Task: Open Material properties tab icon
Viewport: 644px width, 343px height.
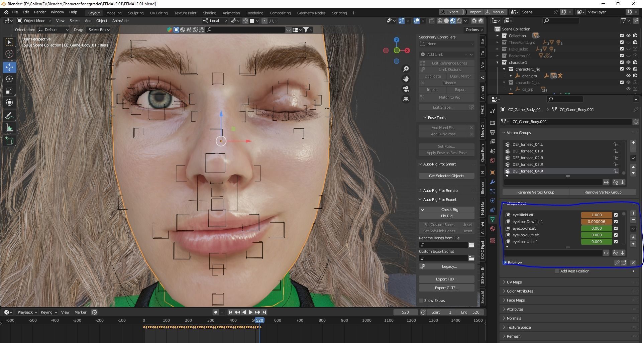Action: [x=492, y=229]
